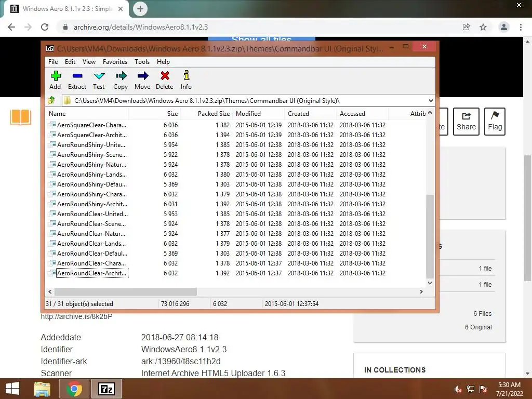Sort by the Created column header
The width and height of the screenshot is (532, 399).
[311, 114]
